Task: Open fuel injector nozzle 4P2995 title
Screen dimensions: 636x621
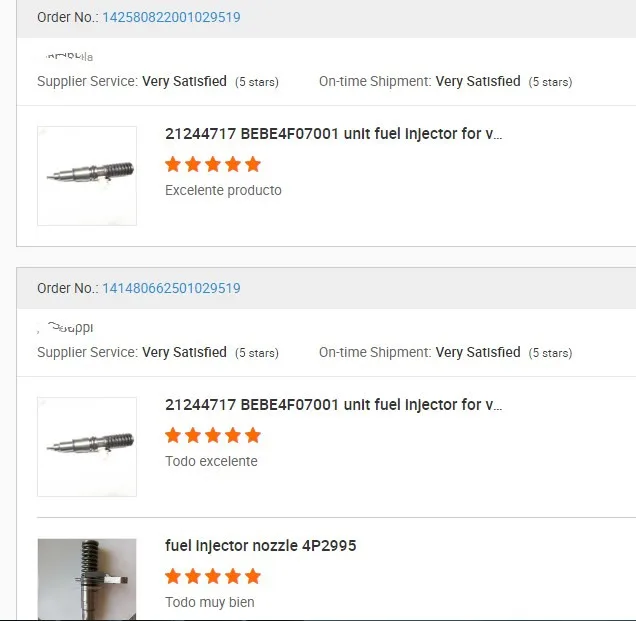Action: pyautogui.click(x=260, y=546)
